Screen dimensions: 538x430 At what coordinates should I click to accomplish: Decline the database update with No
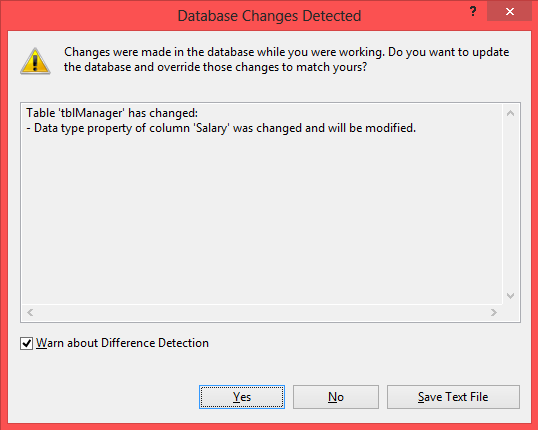pyautogui.click(x=336, y=397)
